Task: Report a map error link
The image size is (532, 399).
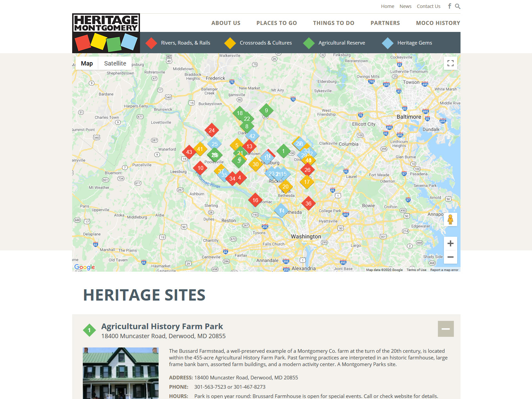Action: [x=444, y=270]
